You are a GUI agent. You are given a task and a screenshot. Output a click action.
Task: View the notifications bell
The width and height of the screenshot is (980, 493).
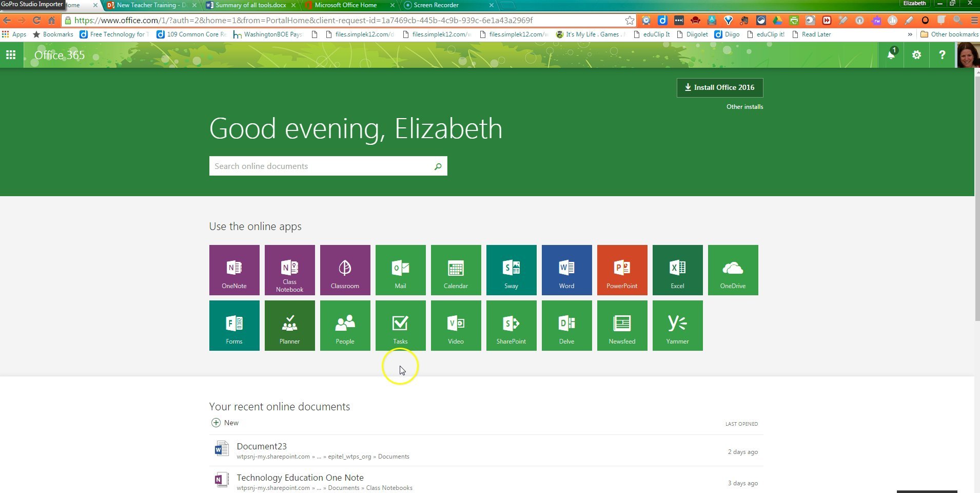891,54
